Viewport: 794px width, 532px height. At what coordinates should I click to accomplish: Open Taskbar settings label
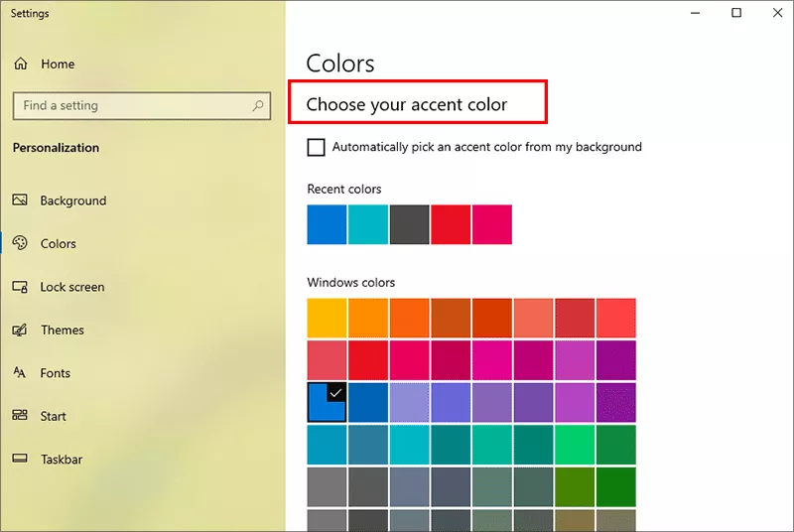(x=62, y=460)
